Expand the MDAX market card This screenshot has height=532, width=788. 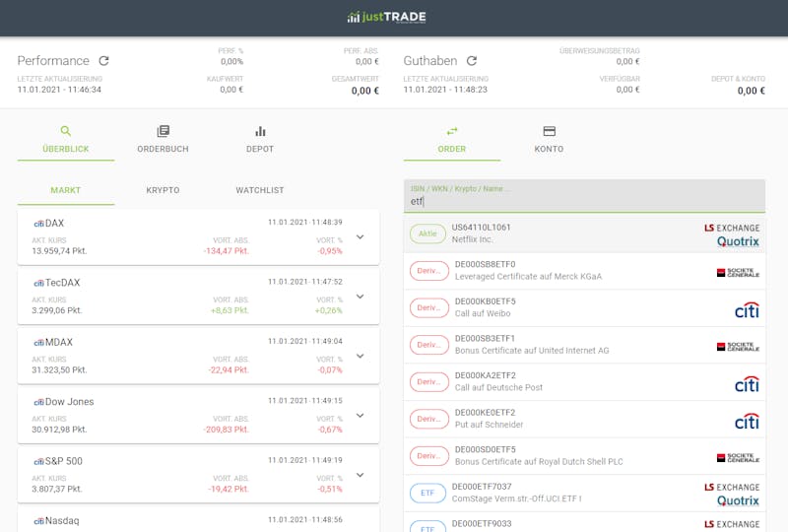tap(360, 356)
